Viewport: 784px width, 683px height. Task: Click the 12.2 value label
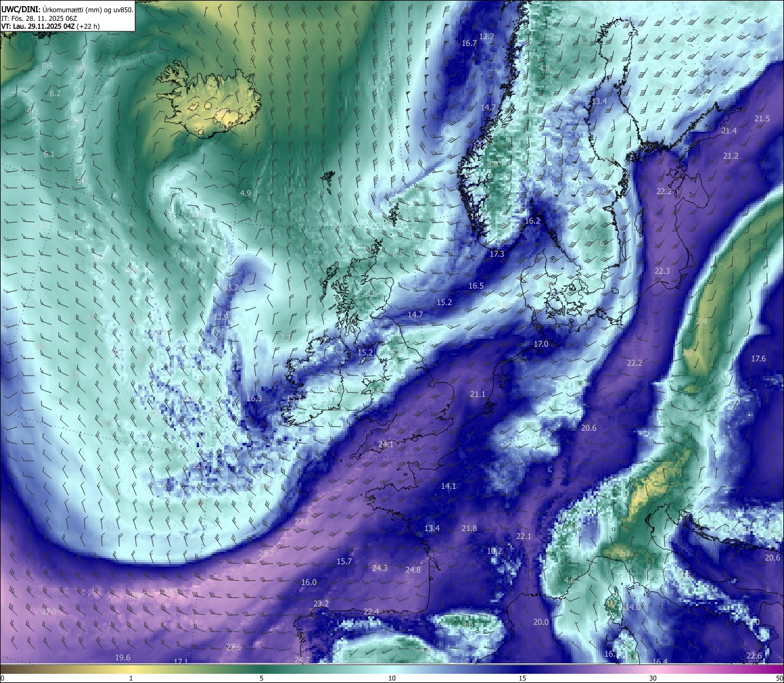(x=486, y=37)
